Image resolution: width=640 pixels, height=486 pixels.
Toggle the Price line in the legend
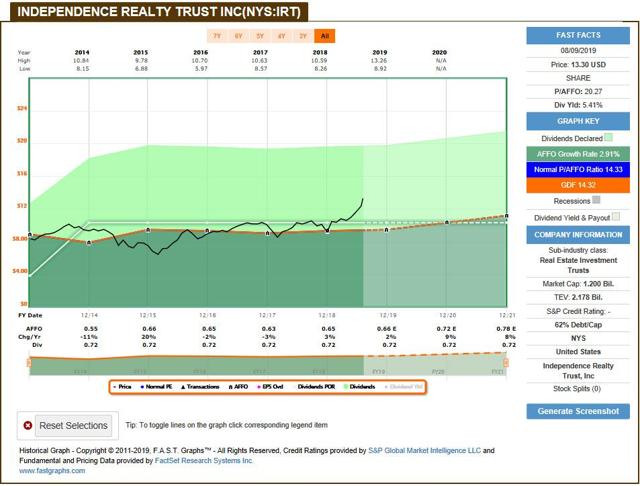122,387
